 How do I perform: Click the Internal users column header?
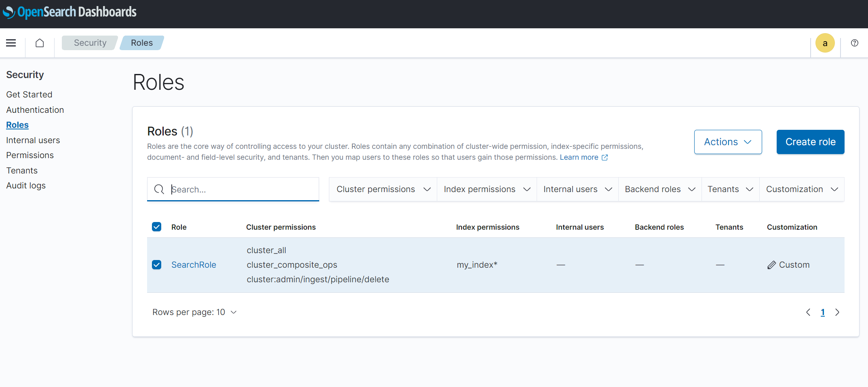coord(580,227)
